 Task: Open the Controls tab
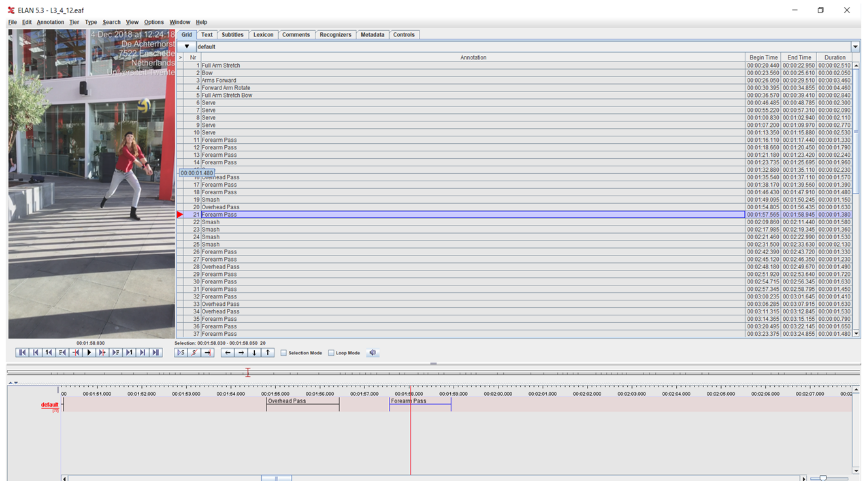[404, 35]
